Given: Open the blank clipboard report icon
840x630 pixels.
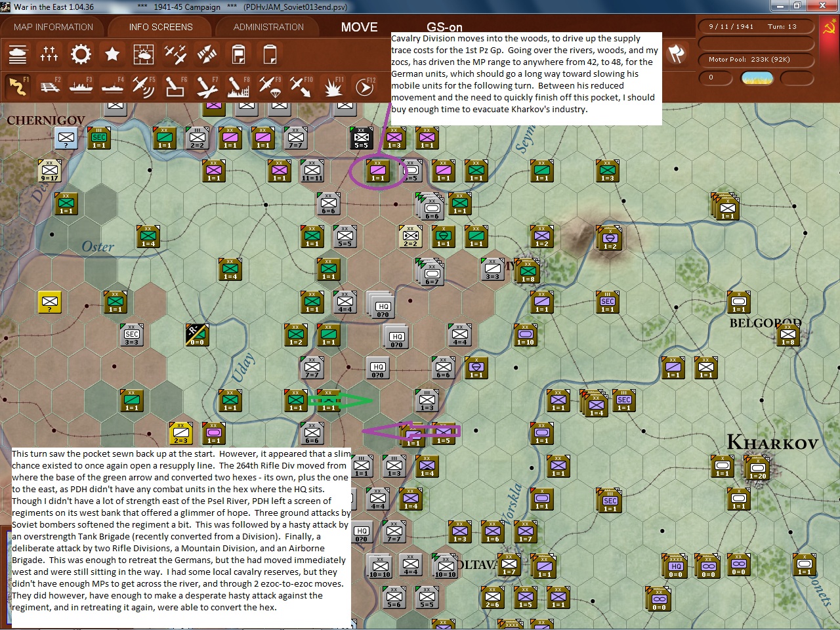Looking at the screenshot, I should click(270, 54).
